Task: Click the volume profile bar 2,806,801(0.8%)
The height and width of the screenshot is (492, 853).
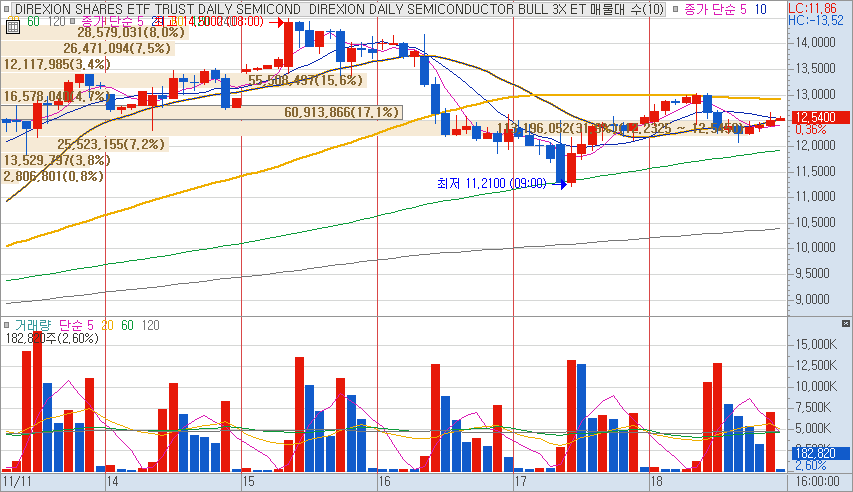Action: tap(53, 176)
